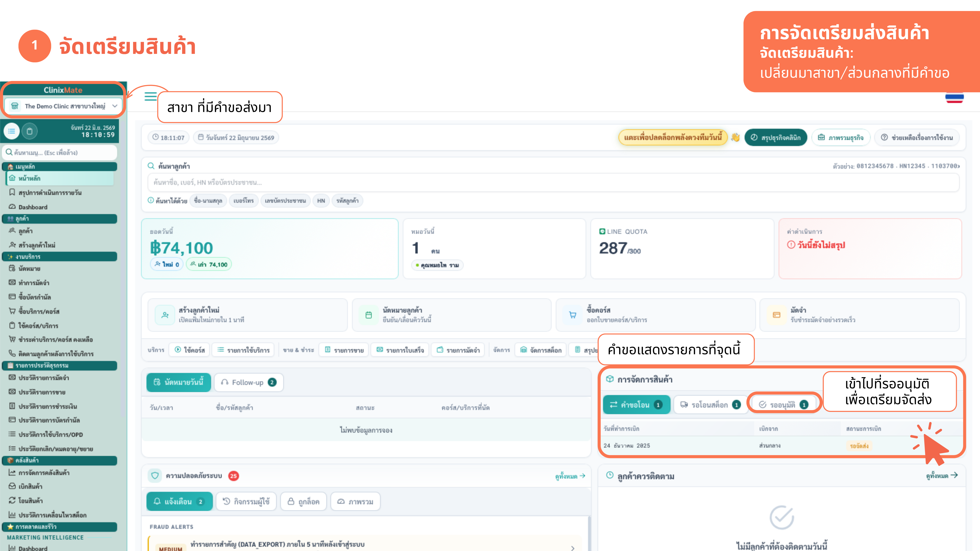This screenshot has width=980, height=551.
Task: Open ทำการมัดจำ in the sidebar
Action: pyautogui.click(x=29, y=283)
